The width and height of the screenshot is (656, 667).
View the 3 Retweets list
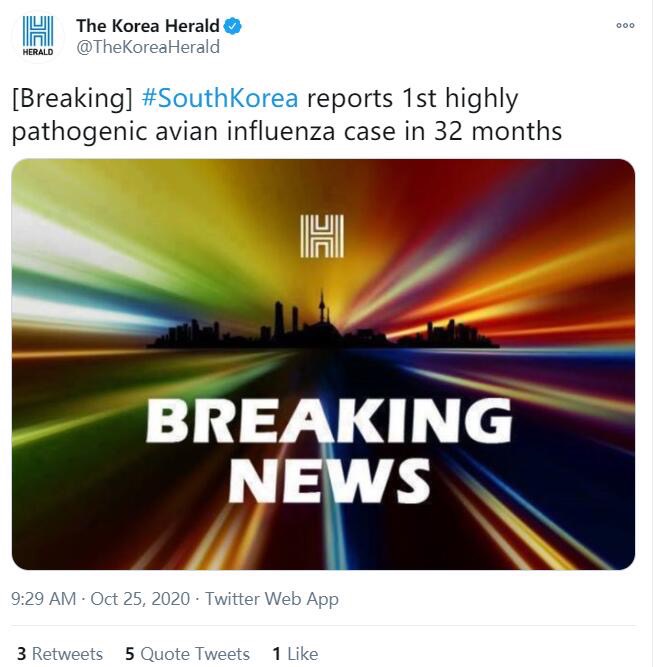(x=60, y=653)
